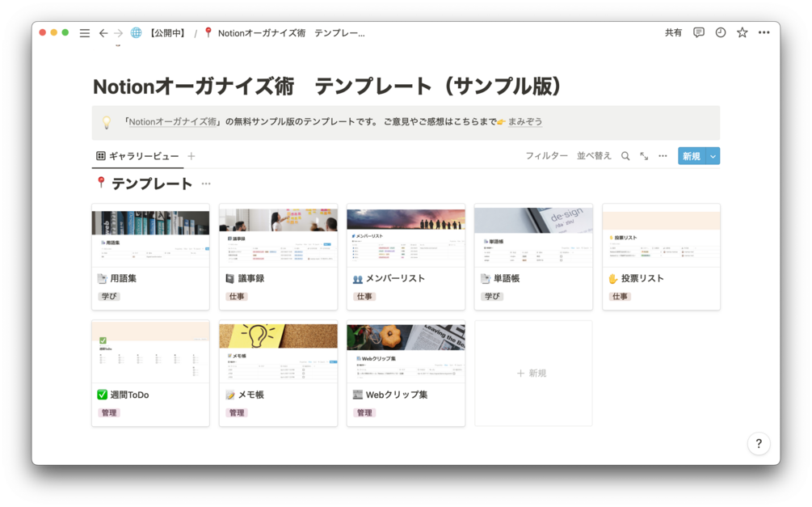The height and width of the screenshot is (507, 812).
Task: Click the 単語帳 card title
Action: click(x=507, y=278)
